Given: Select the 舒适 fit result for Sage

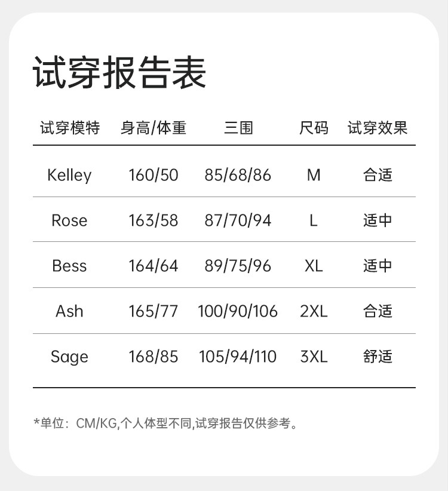Looking at the screenshot, I should point(378,357).
